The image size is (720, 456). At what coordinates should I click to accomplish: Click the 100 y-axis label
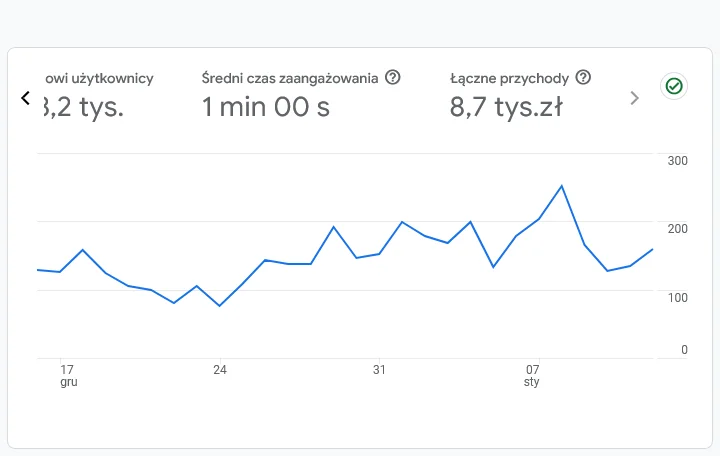pos(677,298)
